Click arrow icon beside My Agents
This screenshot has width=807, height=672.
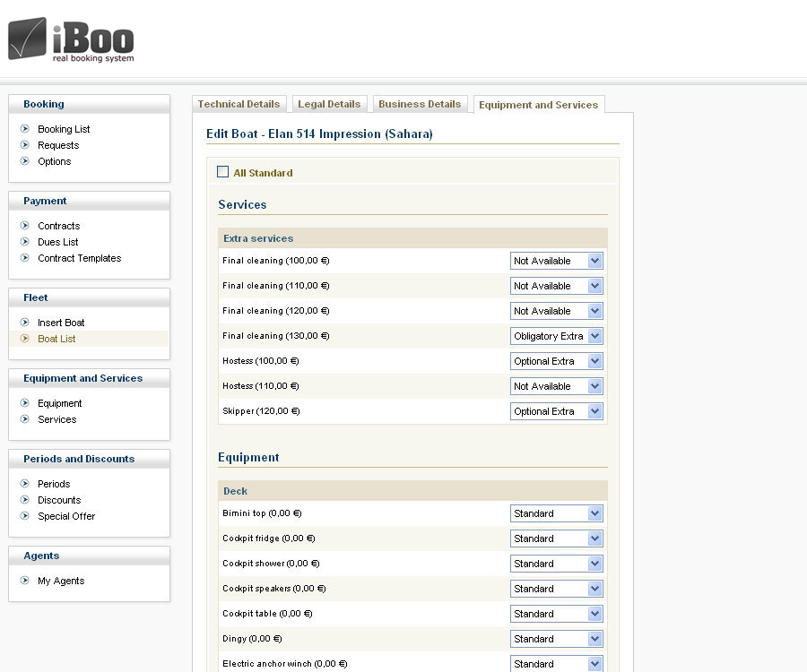25,581
